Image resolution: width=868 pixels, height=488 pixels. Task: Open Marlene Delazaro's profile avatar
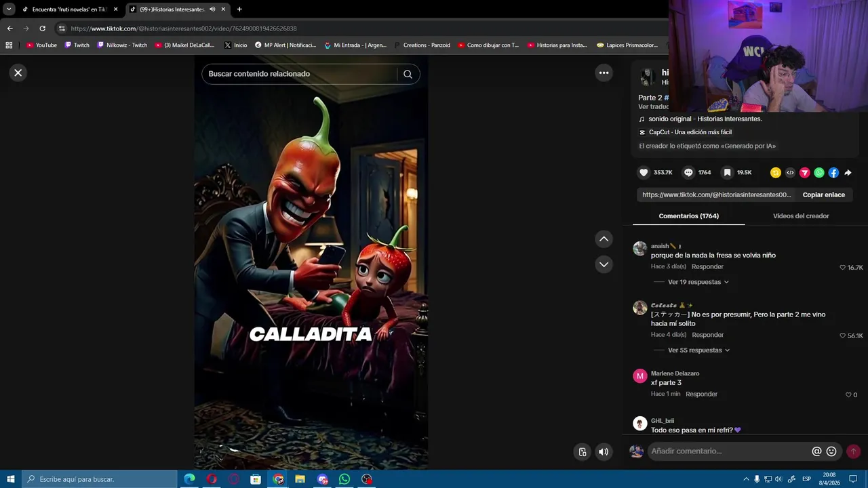click(639, 376)
